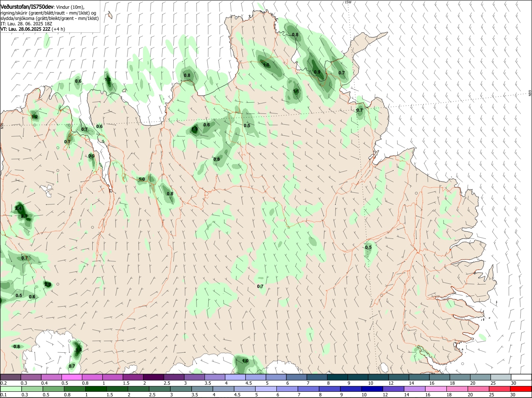
Task: Select the 2.4 rainfall value on the map
Action: (x=18, y=208)
